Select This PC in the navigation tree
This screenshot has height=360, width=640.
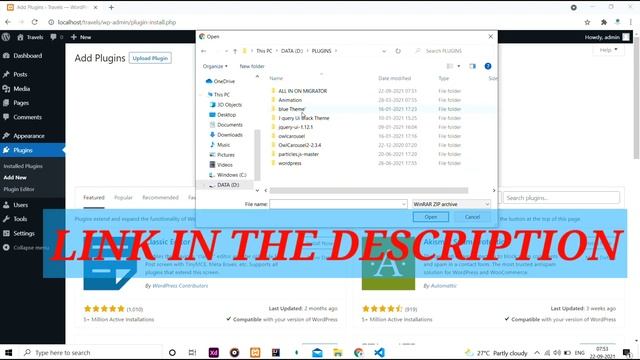(222, 95)
